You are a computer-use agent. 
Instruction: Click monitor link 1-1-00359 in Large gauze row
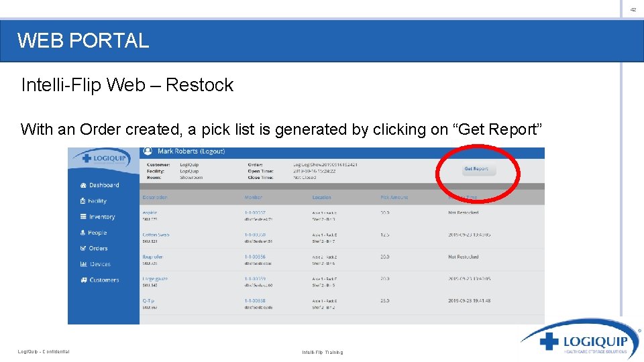(x=255, y=279)
